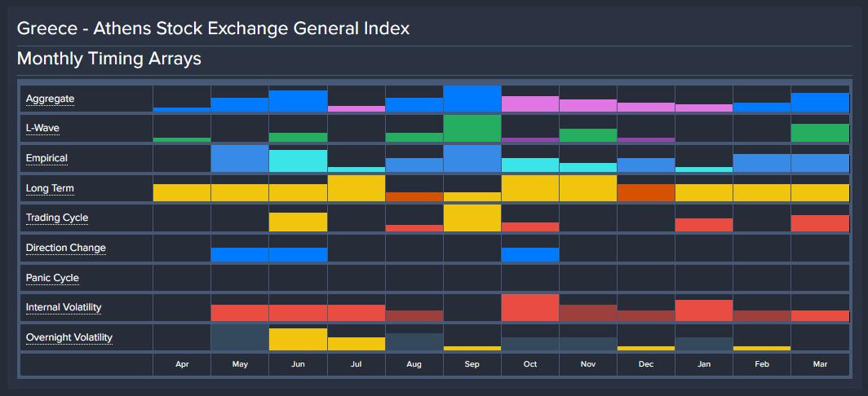The width and height of the screenshot is (868, 396).
Task: Click the L-Wave green bar for March
Action: click(x=821, y=133)
